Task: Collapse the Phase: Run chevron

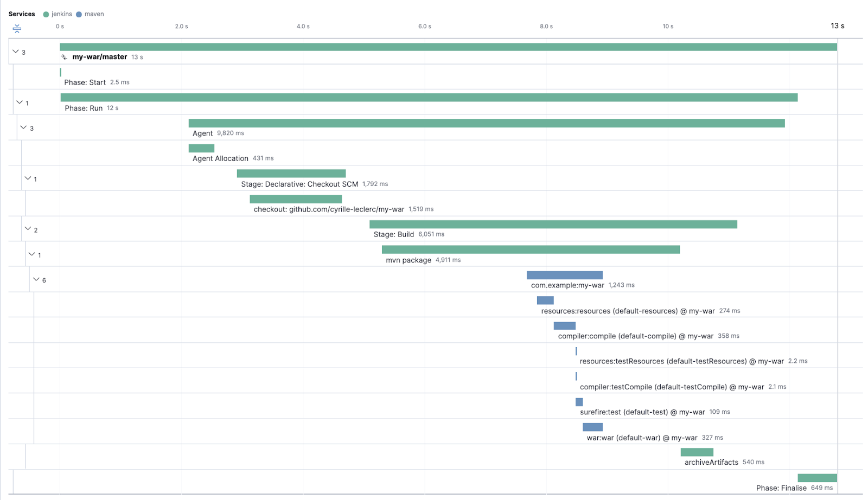Action: [20, 102]
